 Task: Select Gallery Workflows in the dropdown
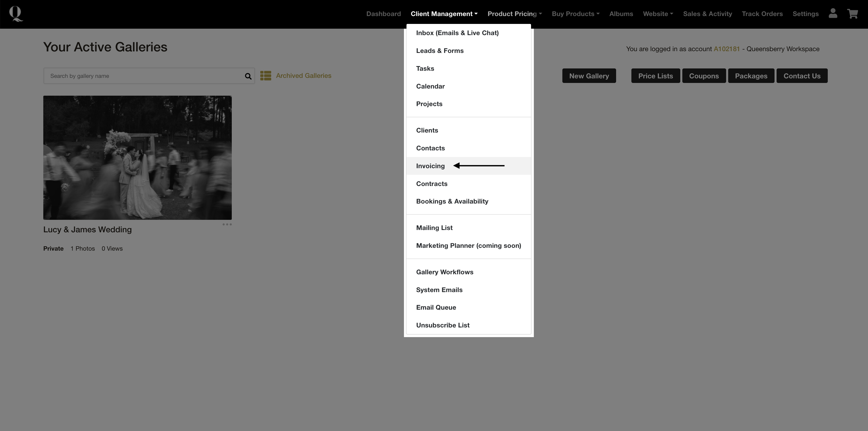444,272
